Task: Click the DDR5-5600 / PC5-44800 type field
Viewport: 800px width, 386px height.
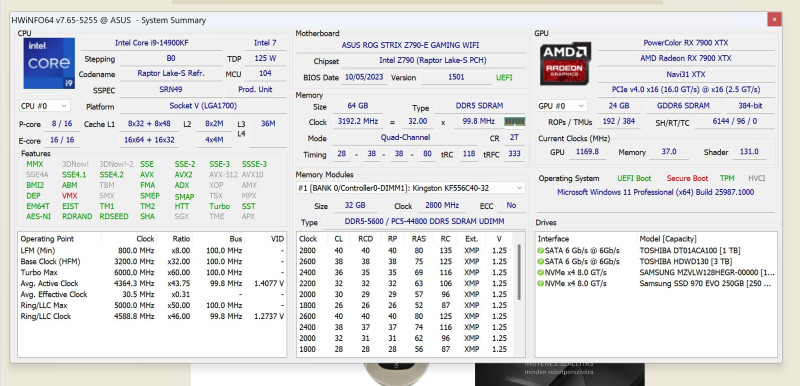Action: click(x=423, y=222)
